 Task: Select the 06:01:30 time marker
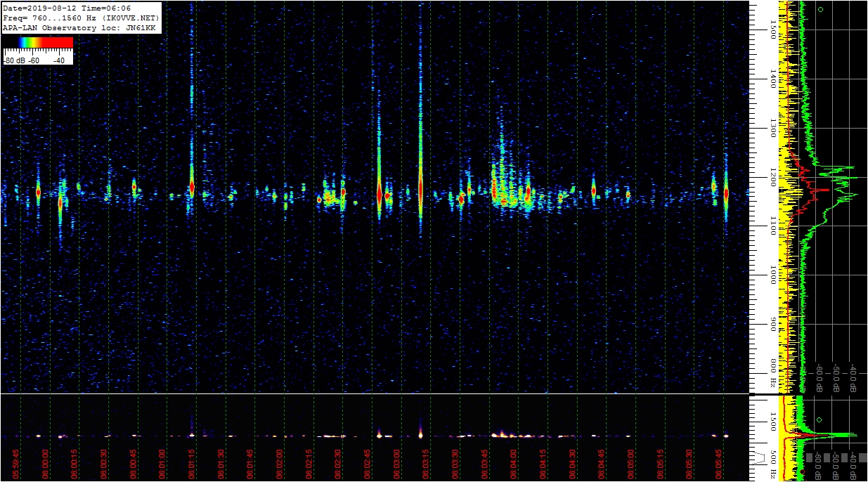click(x=221, y=462)
